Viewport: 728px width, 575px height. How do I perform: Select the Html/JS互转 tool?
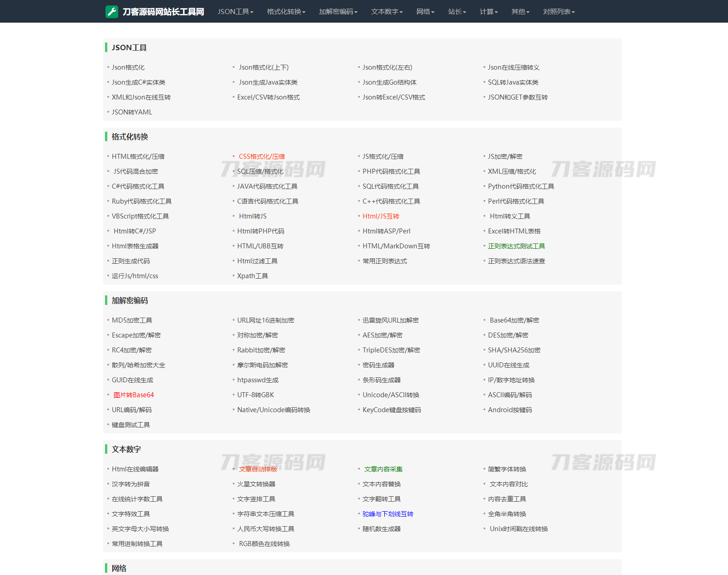(381, 216)
